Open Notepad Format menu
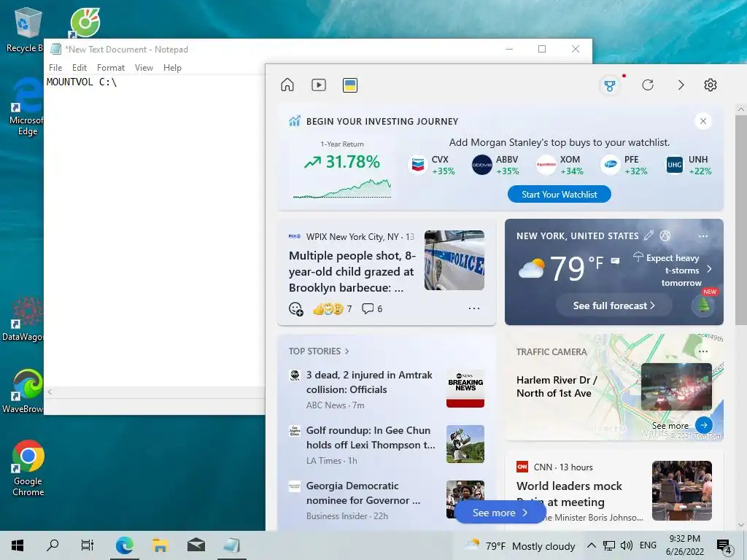 pos(111,68)
